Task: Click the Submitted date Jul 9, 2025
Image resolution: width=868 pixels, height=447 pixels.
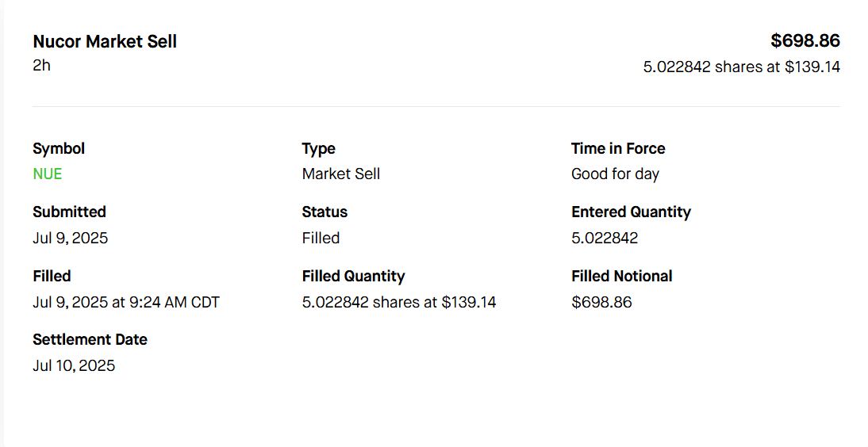Action: pyautogui.click(x=71, y=239)
